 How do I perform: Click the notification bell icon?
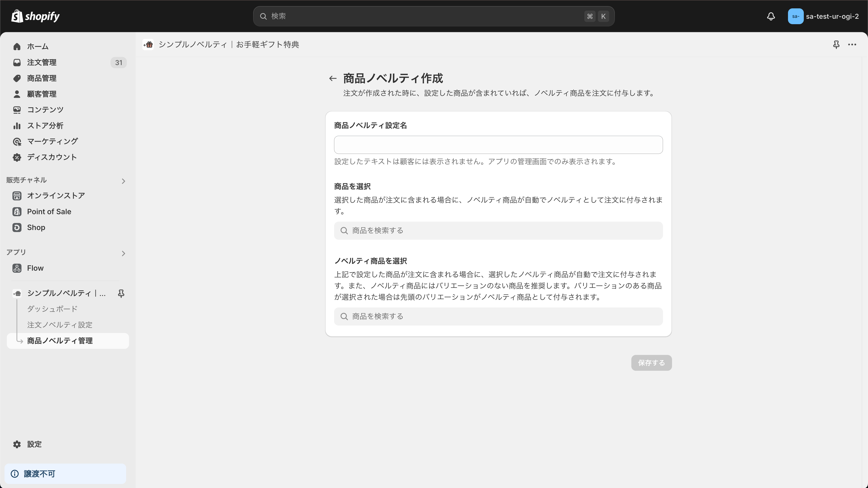tap(771, 16)
